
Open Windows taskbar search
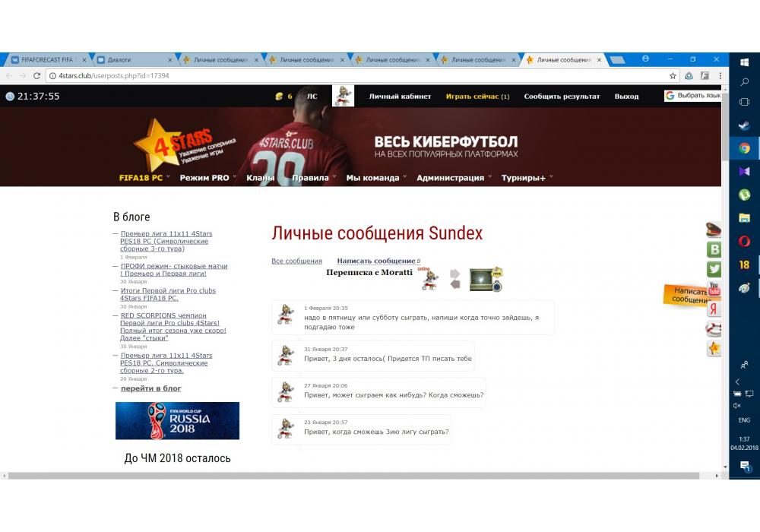745,82
